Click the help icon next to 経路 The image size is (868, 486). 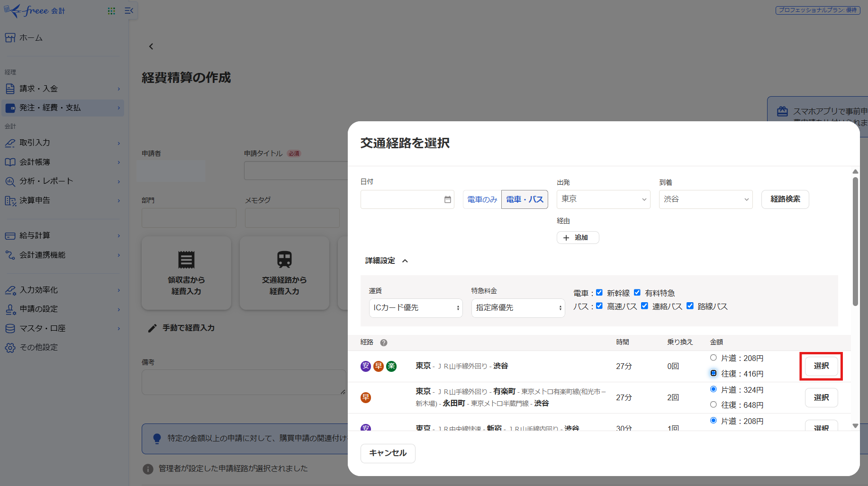[384, 342]
